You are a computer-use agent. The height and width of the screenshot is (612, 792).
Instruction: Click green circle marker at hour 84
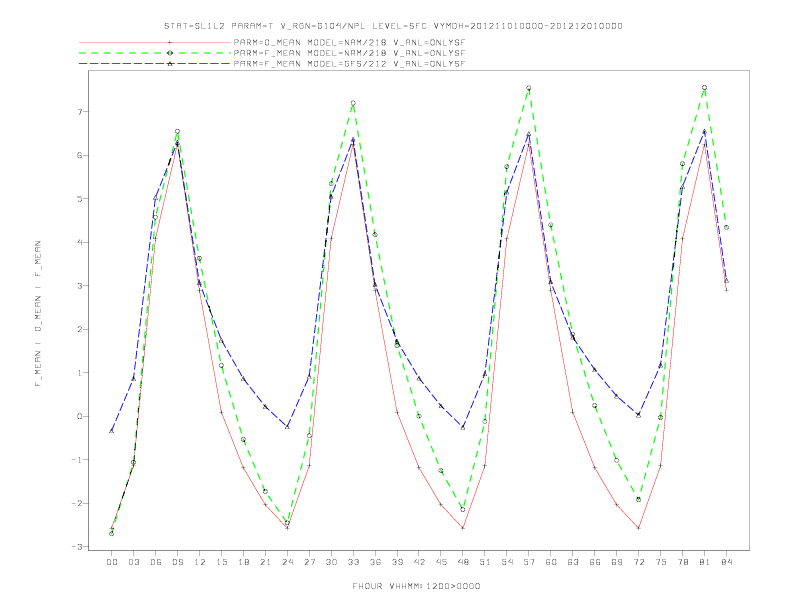726,227
